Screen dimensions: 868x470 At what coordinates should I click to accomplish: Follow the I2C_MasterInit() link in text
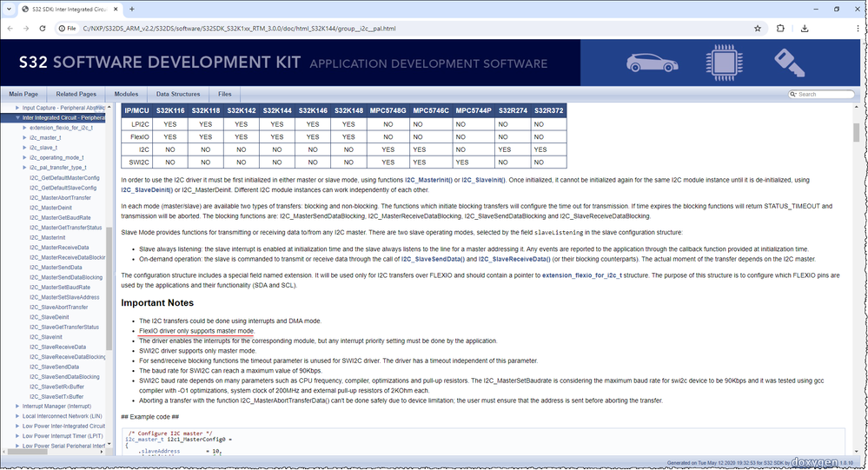coord(428,181)
